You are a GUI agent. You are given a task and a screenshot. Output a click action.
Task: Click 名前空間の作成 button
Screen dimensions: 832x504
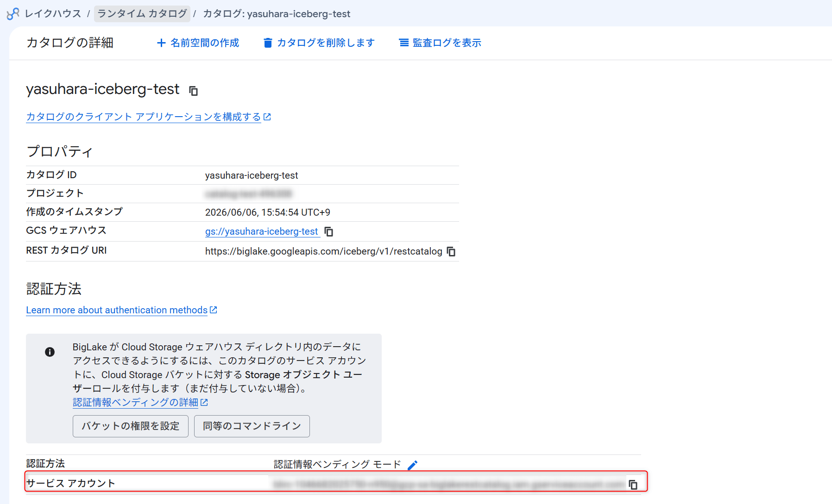198,43
